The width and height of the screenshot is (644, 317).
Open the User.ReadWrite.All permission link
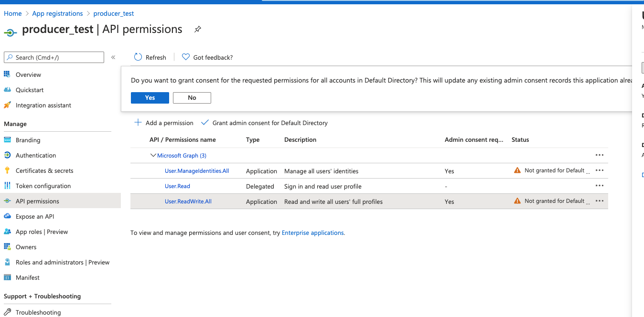point(188,201)
